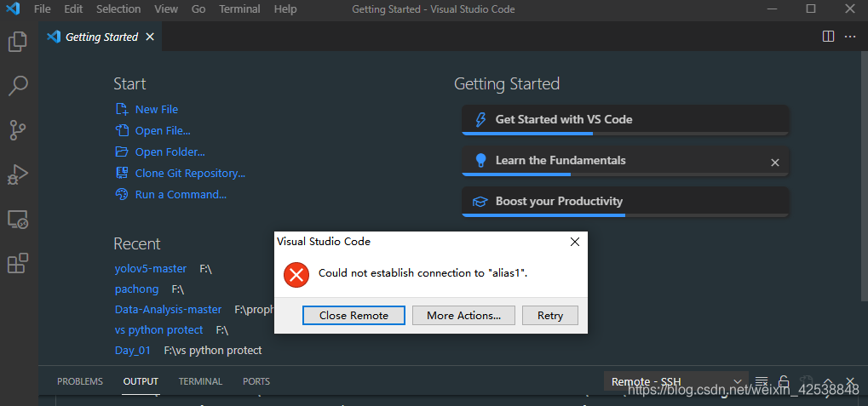The height and width of the screenshot is (406, 868).
Task: Open the Go menu
Action: (198, 9)
